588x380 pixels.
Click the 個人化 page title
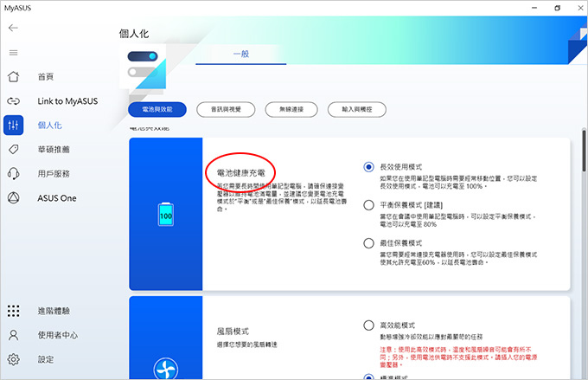134,34
